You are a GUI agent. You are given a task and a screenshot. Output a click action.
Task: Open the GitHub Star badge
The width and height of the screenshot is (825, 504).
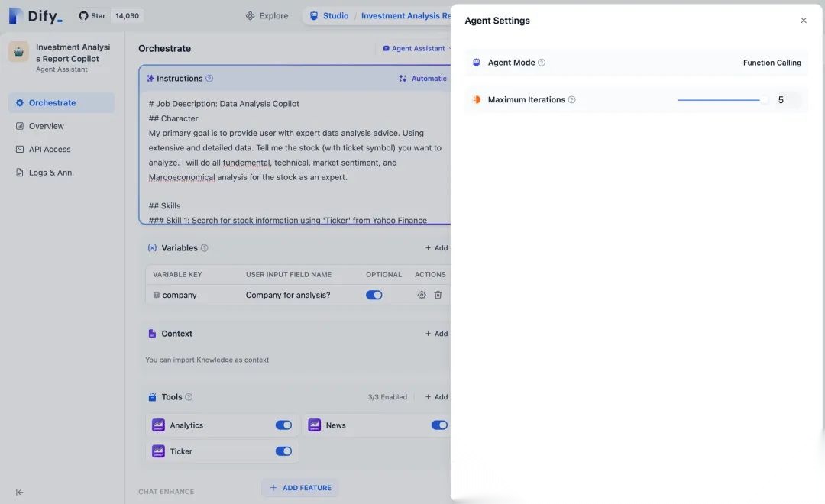(92, 16)
